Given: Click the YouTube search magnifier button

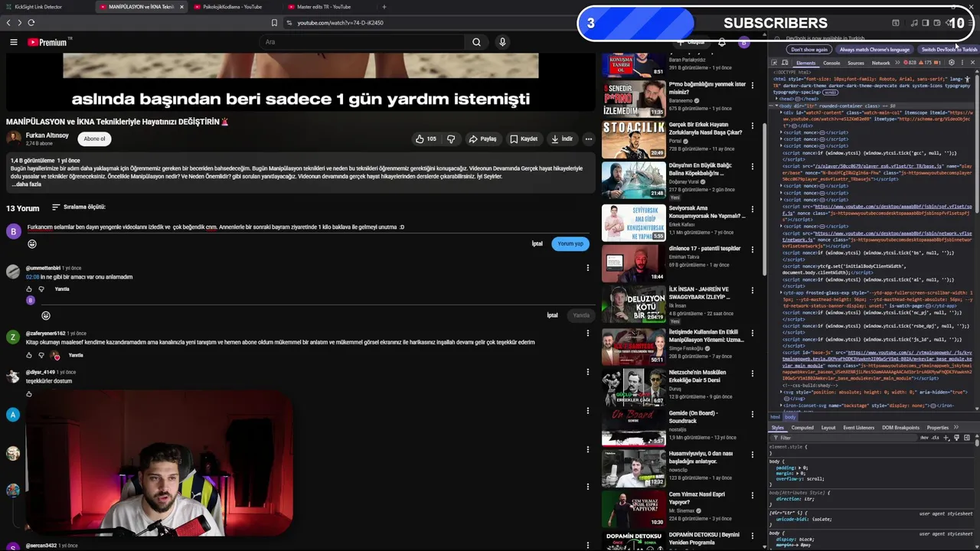Looking at the screenshot, I should (476, 42).
